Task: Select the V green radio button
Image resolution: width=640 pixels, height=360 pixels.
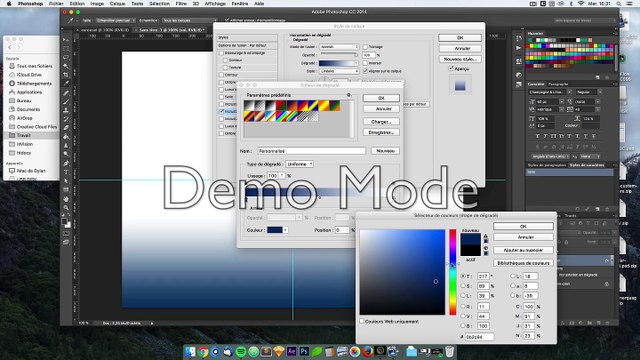Action: pyautogui.click(x=463, y=316)
